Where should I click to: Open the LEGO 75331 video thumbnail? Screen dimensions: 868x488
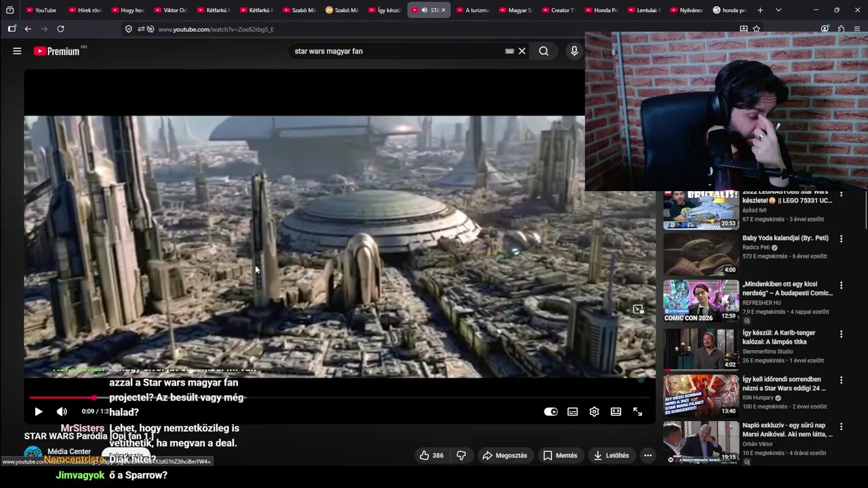[x=701, y=210]
